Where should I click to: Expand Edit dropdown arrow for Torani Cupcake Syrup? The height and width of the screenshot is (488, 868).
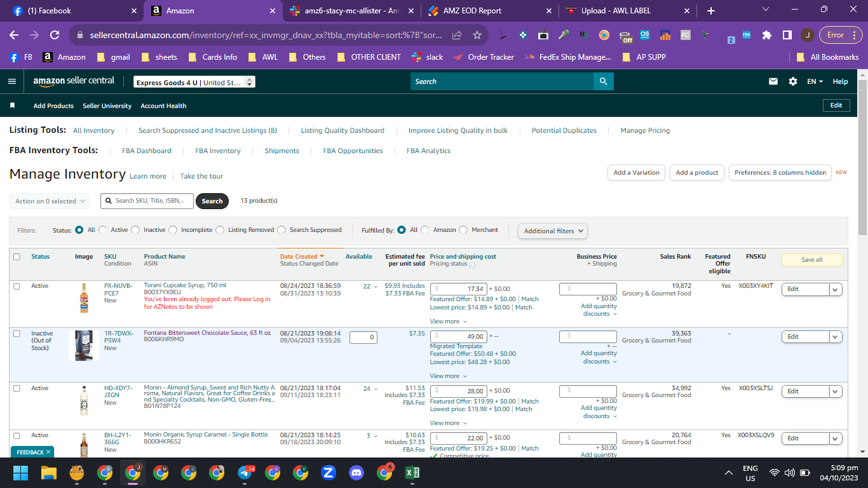tap(836, 289)
